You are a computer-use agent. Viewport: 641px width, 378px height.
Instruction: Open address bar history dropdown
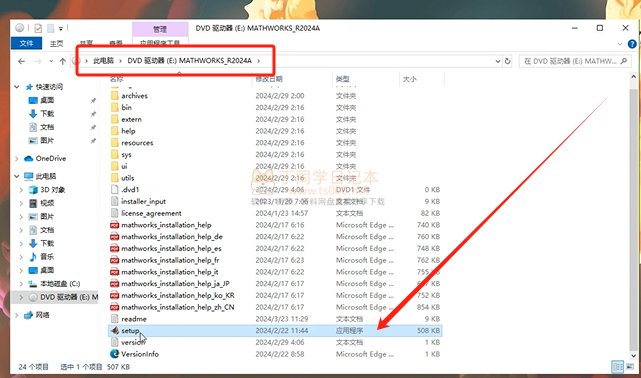(498, 61)
